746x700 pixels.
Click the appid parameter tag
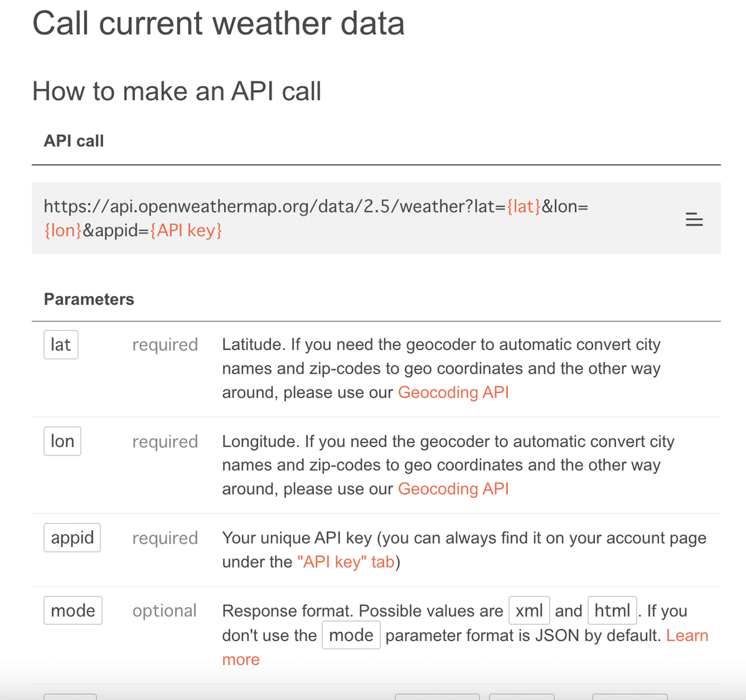click(72, 538)
